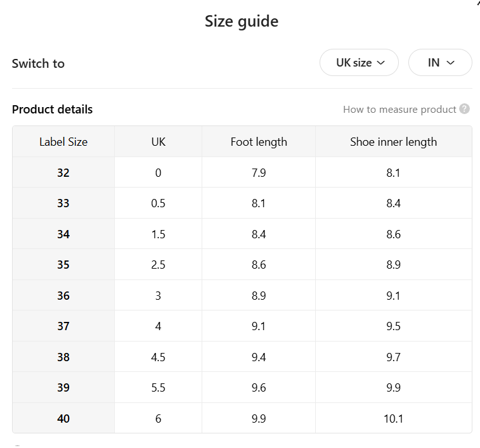This screenshot has height=448, width=480.
Task: Select label size 40 cell
Action: click(x=63, y=418)
